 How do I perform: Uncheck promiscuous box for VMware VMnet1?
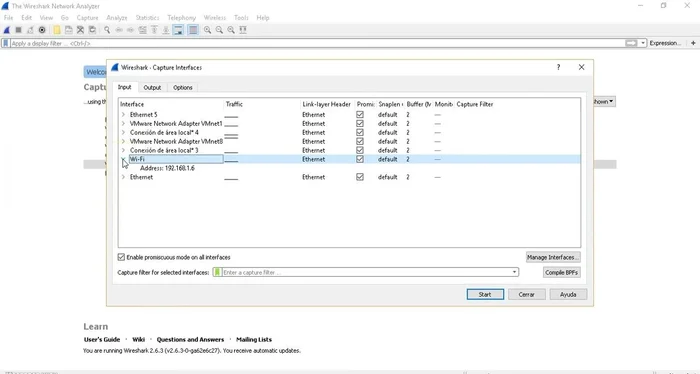[360, 124]
